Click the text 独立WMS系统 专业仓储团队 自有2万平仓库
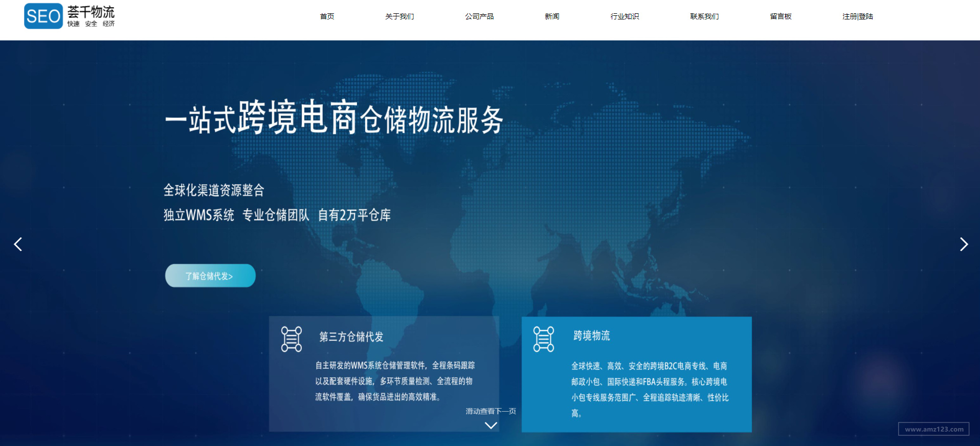The image size is (980, 446). tap(277, 215)
